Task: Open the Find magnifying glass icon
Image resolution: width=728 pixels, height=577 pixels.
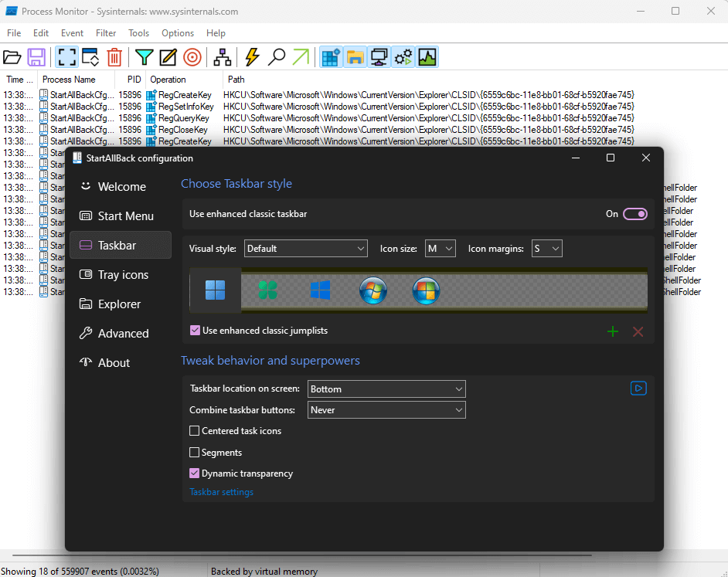Action: (x=277, y=58)
